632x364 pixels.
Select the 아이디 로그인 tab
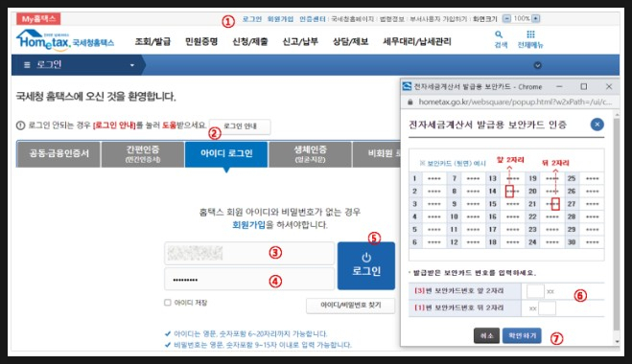[226, 154]
